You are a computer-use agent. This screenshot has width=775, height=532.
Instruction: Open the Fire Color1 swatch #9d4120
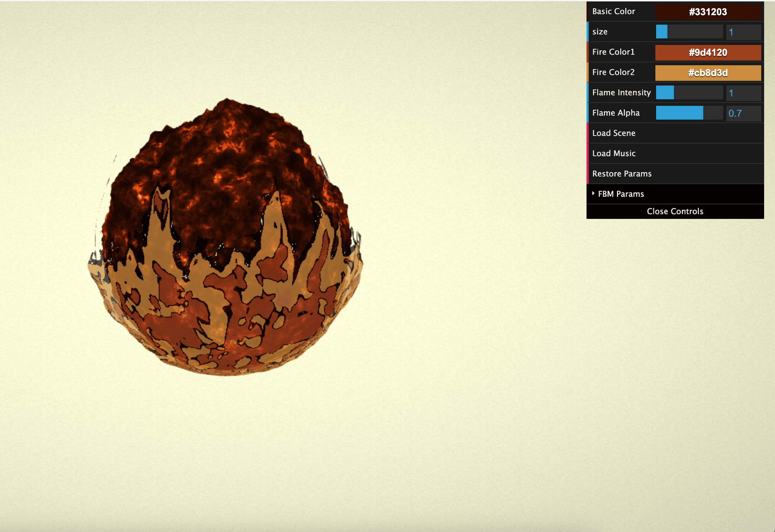click(x=708, y=52)
